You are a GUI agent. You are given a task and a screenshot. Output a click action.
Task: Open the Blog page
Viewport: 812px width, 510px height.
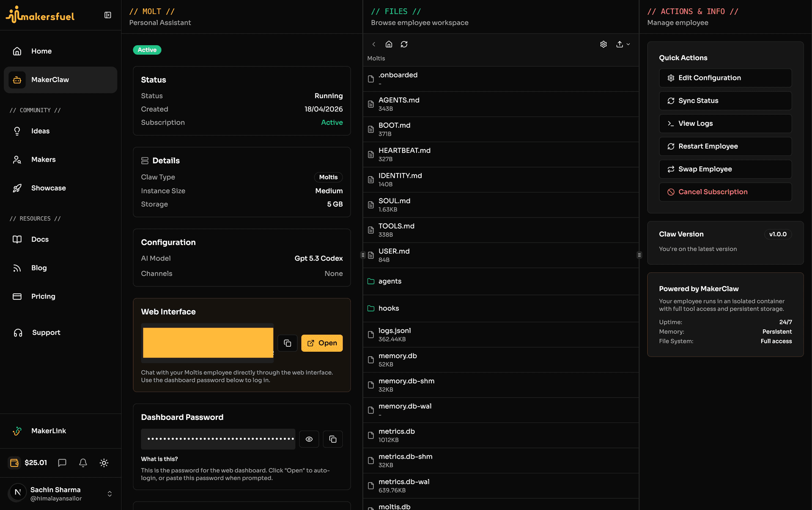[60, 268]
